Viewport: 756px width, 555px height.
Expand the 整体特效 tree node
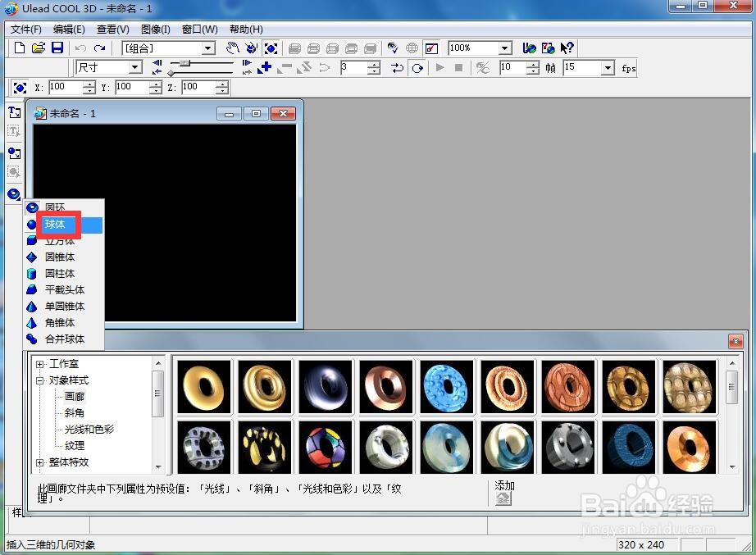click(40, 462)
